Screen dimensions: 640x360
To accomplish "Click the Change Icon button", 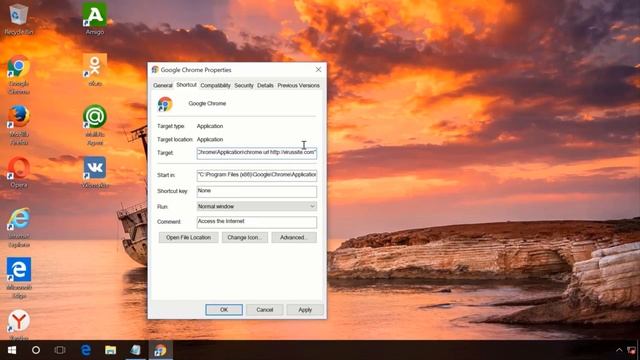I will click(x=244, y=237).
